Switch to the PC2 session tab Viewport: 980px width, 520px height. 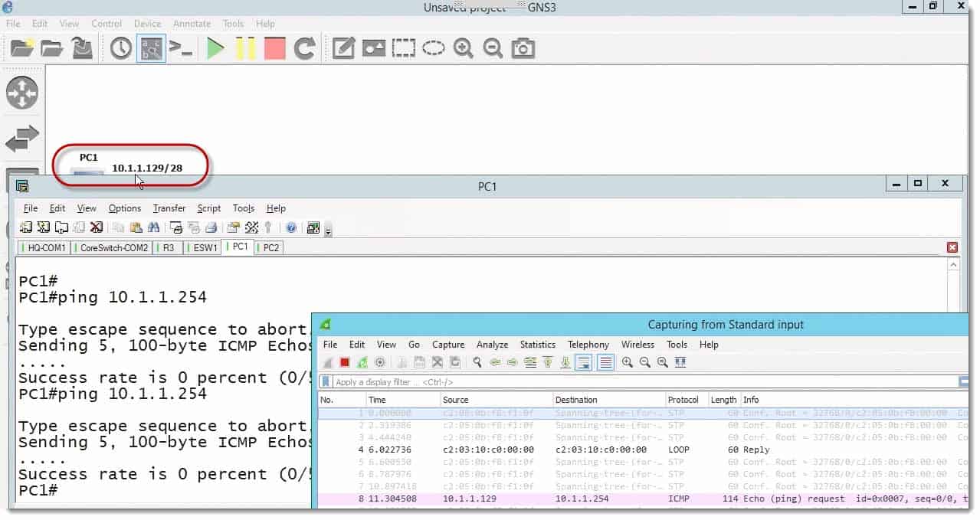(270, 247)
